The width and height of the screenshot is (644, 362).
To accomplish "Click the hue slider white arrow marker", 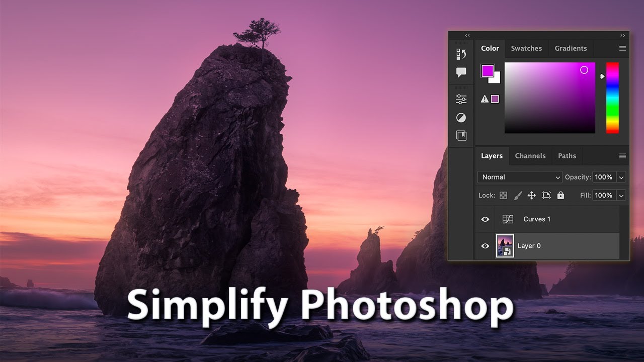I will click(x=602, y=76).
